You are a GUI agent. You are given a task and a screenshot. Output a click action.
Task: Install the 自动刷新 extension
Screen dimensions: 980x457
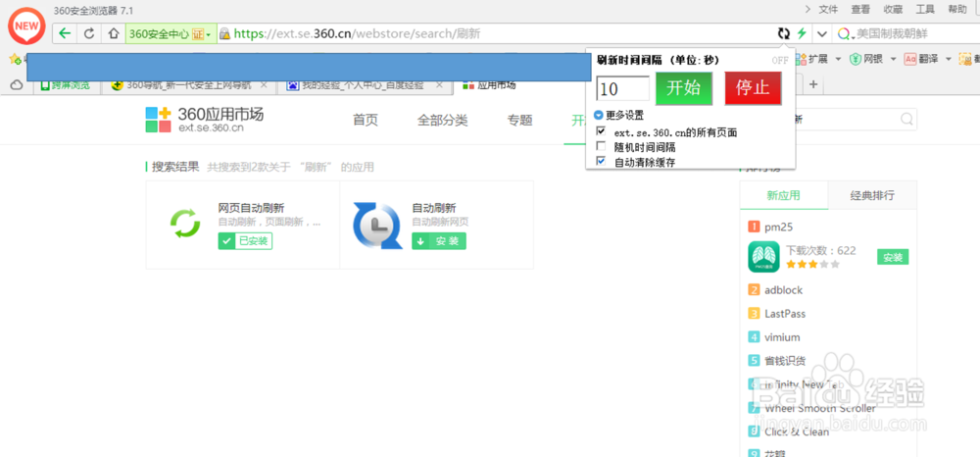(x=439, y=240)
